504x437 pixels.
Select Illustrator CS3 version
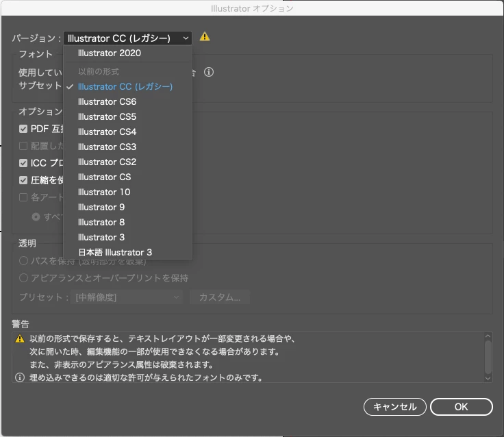point(128,147)
